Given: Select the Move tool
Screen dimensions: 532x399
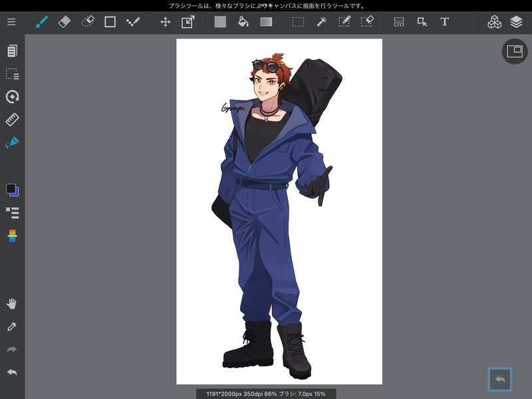Looking at the screenshot, I should coord(165,22).
